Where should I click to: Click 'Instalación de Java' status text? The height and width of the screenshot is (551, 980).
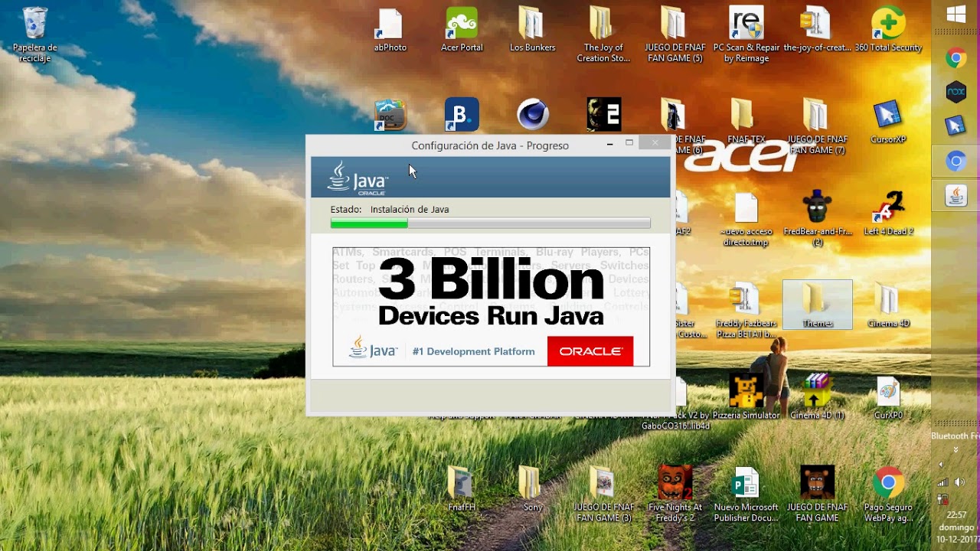click(x=410, y=209)
